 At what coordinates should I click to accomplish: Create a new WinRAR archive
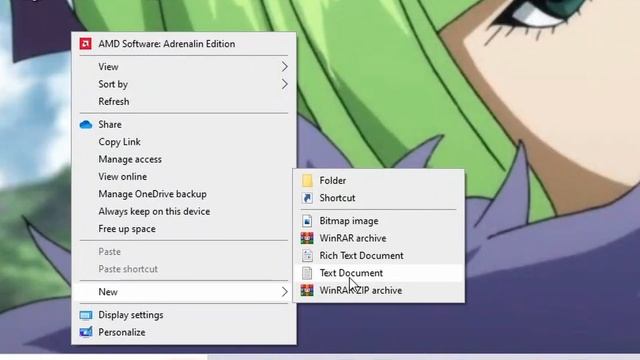click(378, 238)
